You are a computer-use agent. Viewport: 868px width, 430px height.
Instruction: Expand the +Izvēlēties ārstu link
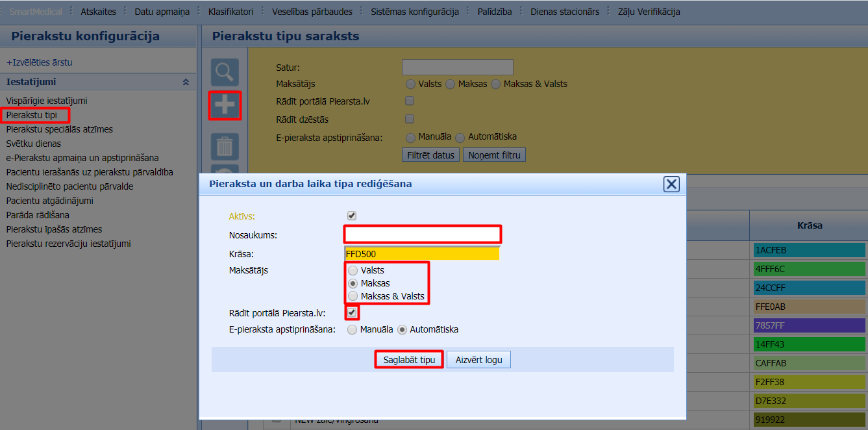39,62
